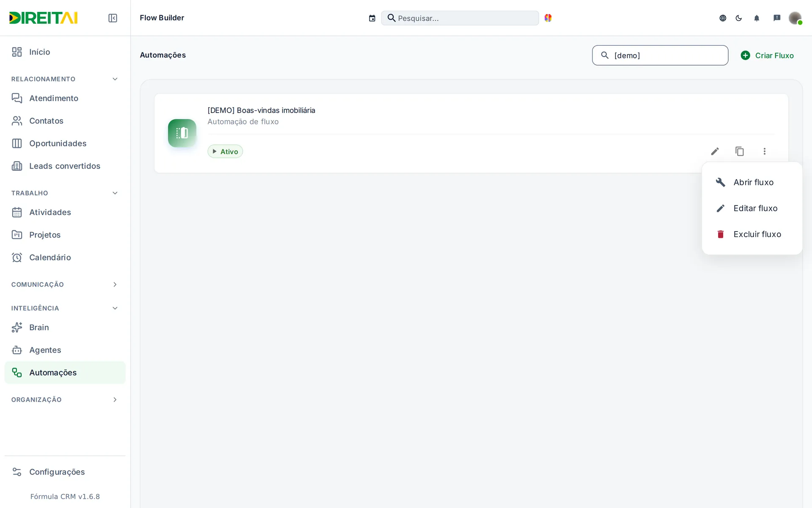Click the colorful brain icon near search
The height and width of the screenshot is (508, 812).
pos(548,18)
